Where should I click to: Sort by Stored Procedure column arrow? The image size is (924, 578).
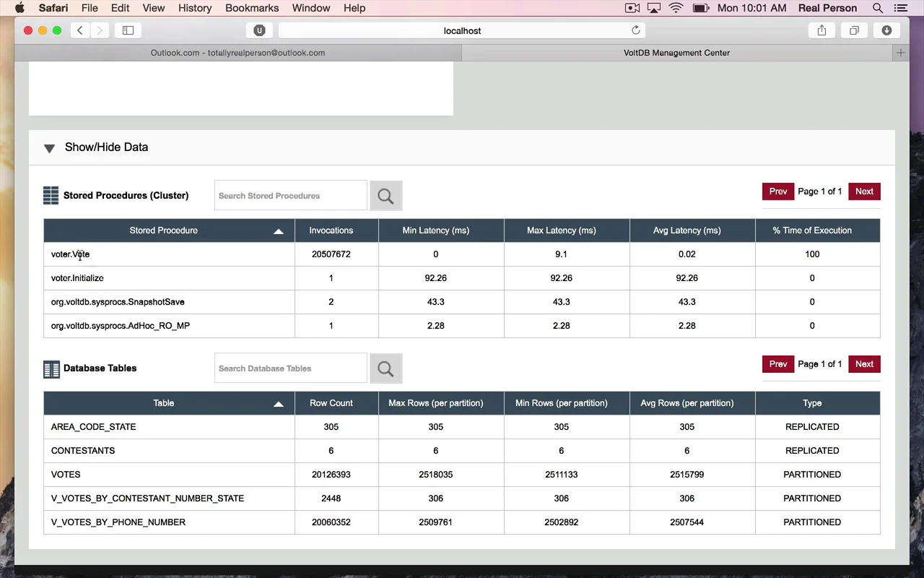tap(279, 231)
